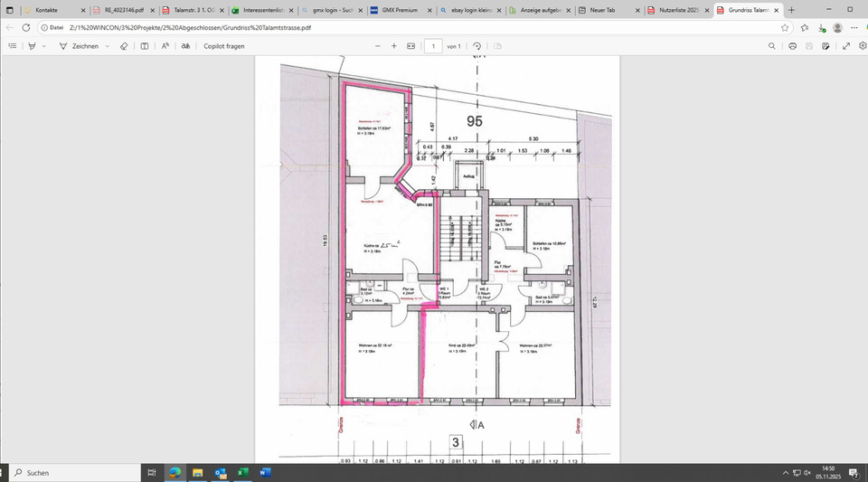Toggle Read Aloud in PDF toolbar
868x482 pixels.
(x=165, y=45)
